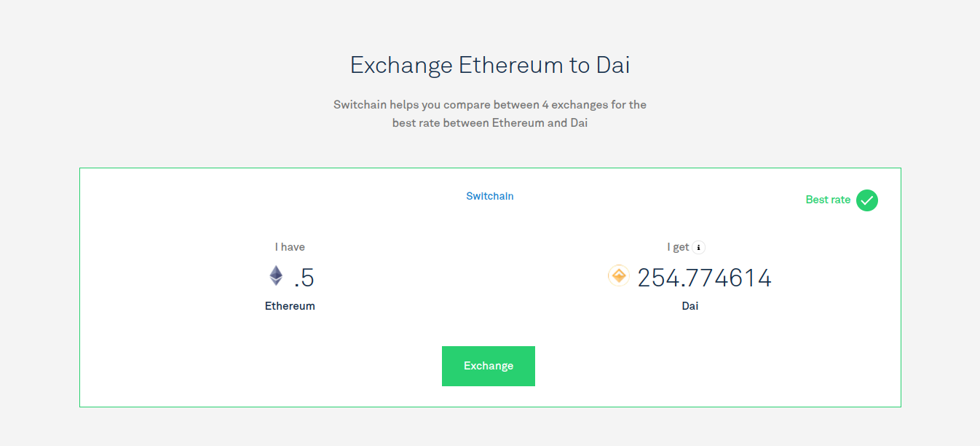Click "Dai" in the page heading
The image size is (980, 446).
coord(612,66)
